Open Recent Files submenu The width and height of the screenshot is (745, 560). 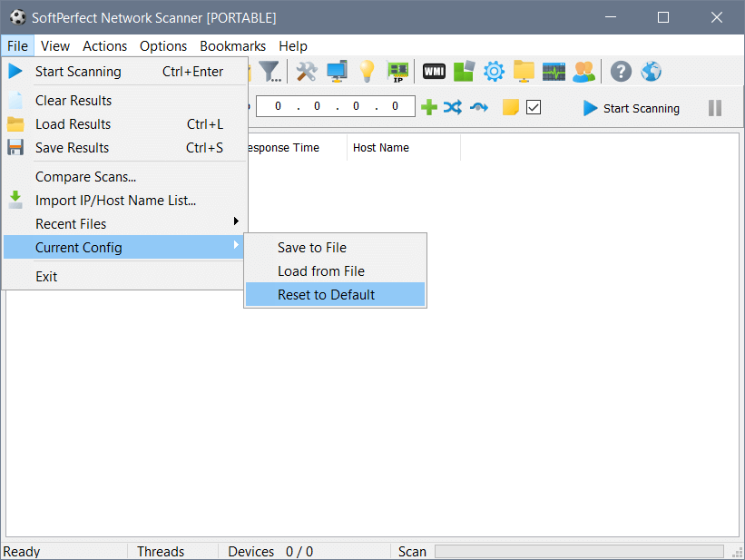(x=125, y=224)
